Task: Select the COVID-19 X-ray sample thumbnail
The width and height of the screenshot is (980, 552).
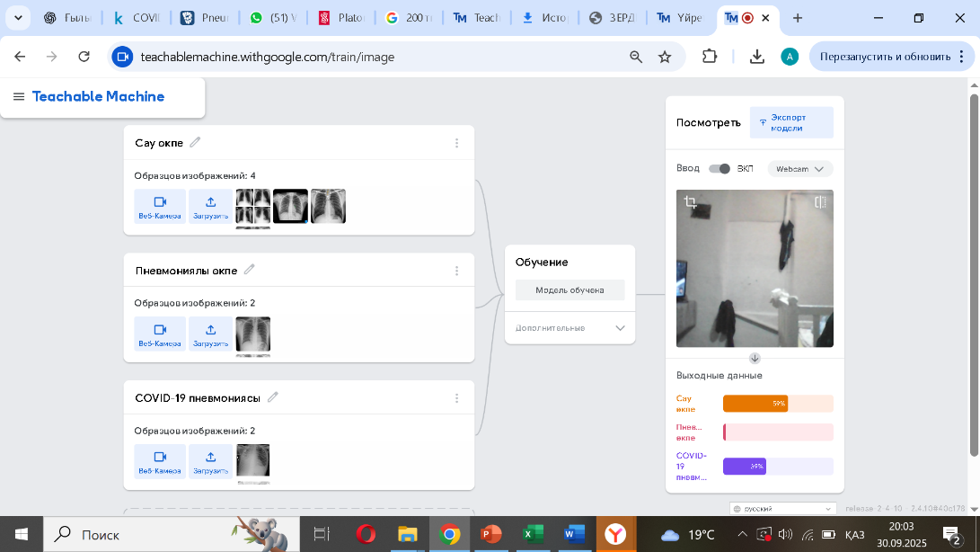Action: tap(253, 460)
